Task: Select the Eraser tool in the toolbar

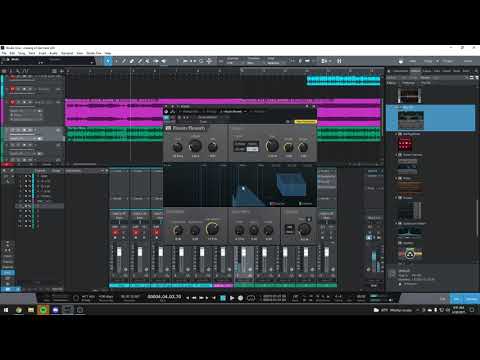Action: tap(132, 61)
